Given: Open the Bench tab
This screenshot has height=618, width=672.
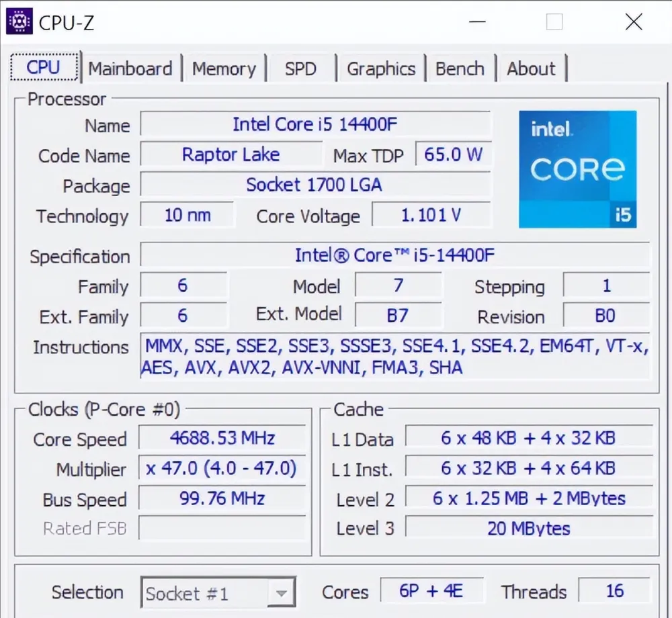Looking at the screenshot, I should pos(460,69).
